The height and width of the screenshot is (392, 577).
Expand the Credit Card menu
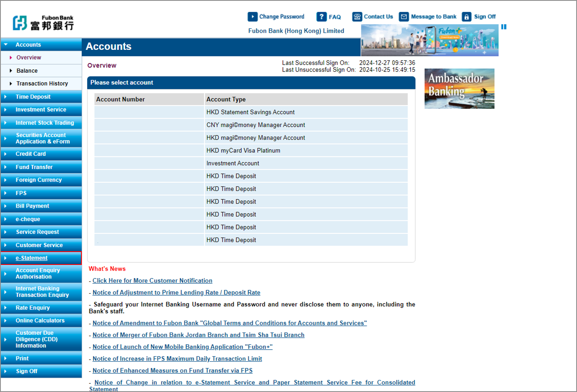click(41, 154)
